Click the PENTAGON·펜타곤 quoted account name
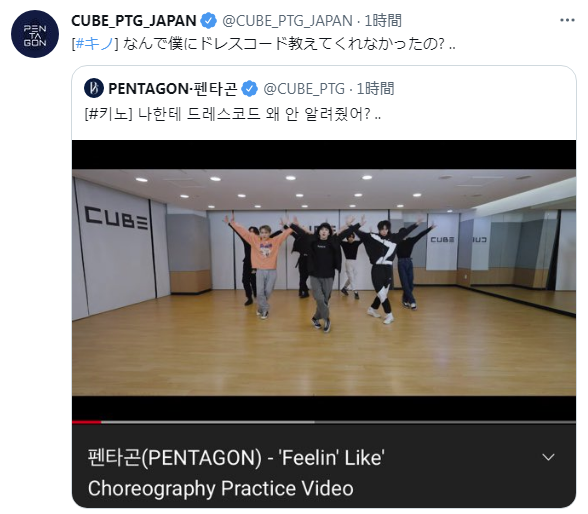The image size is (588, 514). coord(172,89)
